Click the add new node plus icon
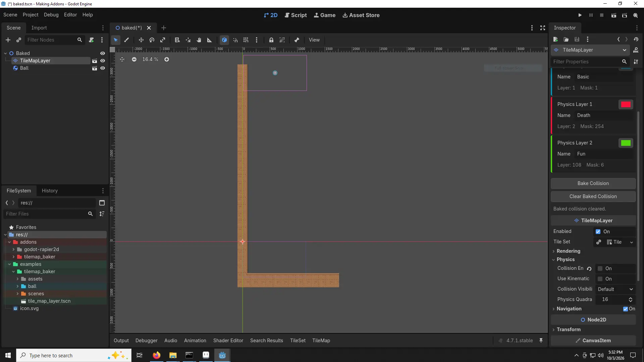Viewport: 644px width, 362px height. (8, 40)
